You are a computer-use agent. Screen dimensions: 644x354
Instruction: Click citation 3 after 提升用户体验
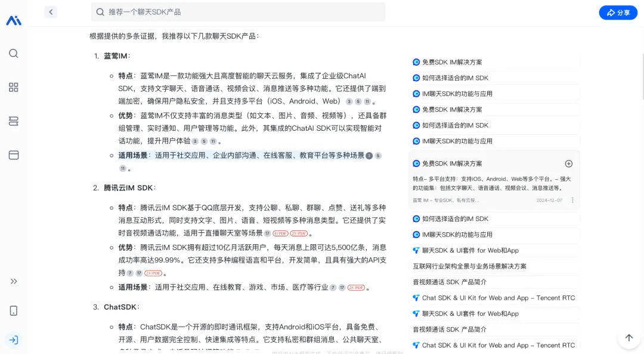pyautogui.click(x=195, y=141)
